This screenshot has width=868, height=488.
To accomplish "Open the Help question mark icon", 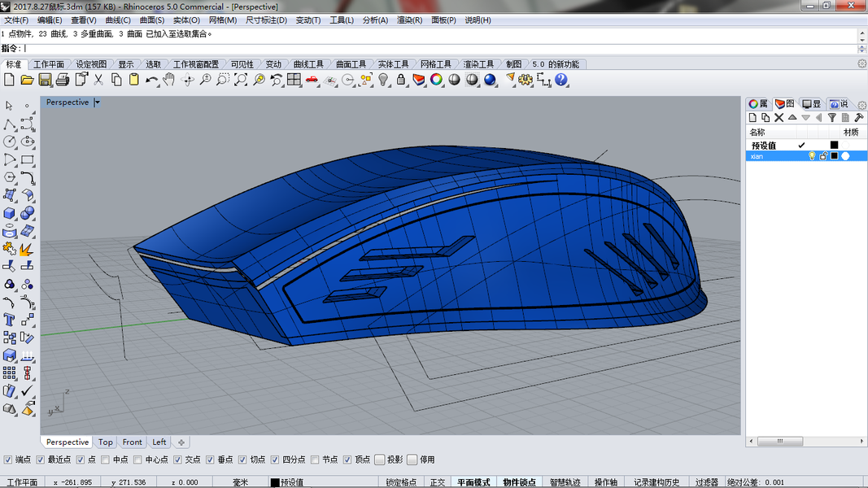I will (x=560, y=80).
